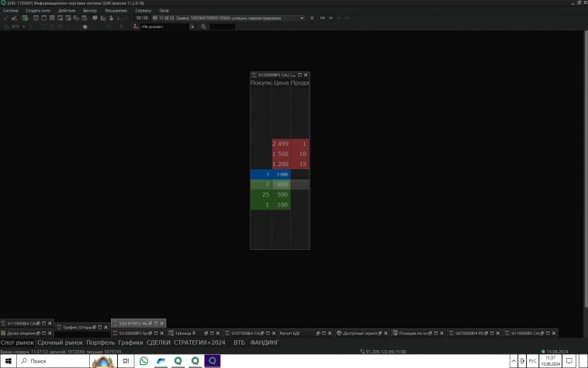
Task: Switch to the СТРАТЕГИЯ+2024 tab
Action: tap(199, 342)
